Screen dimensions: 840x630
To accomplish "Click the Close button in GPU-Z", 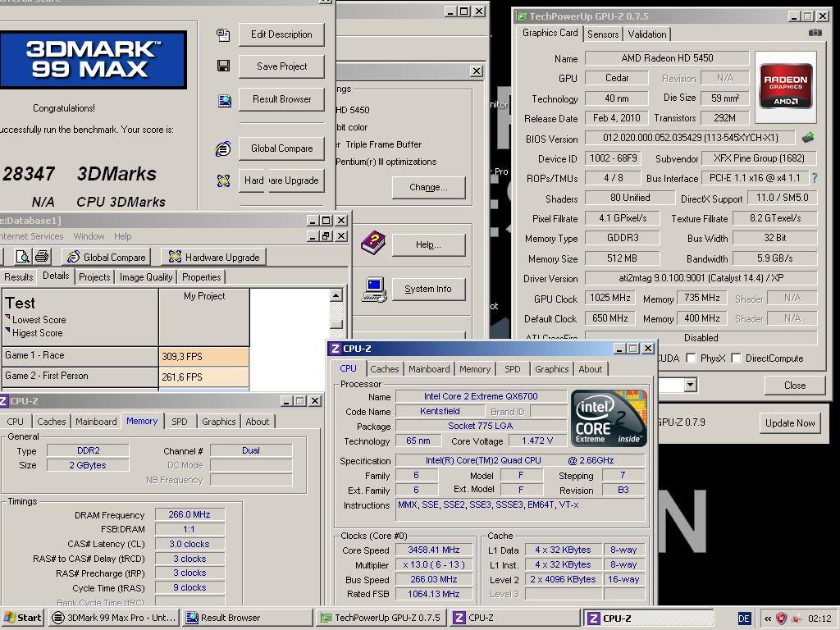I will pyautogui.click(x=794, y=386).
